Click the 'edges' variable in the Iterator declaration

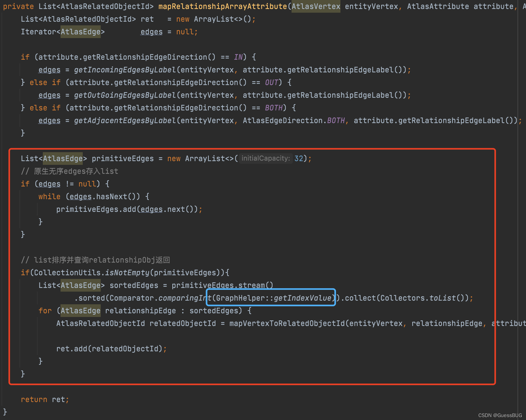(x=151, y=32)
